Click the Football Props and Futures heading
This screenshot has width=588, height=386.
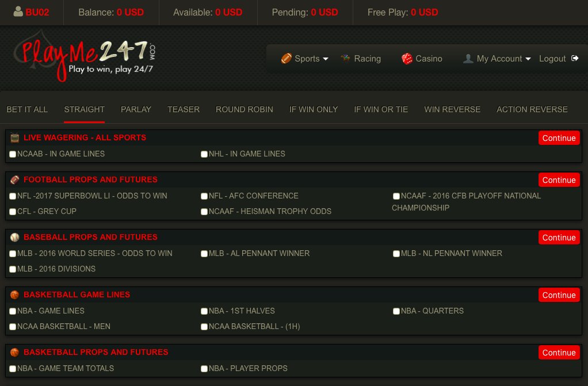90,179
